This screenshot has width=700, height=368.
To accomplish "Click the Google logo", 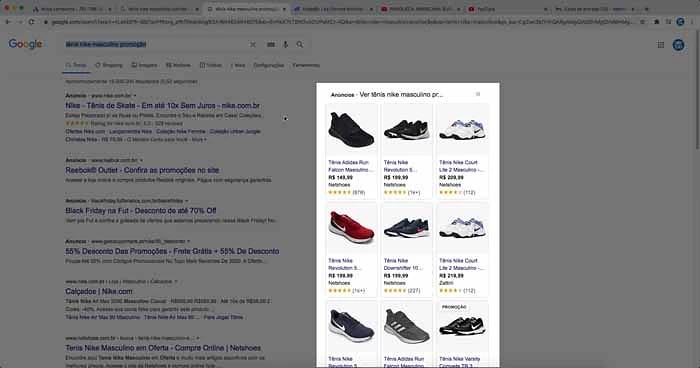I will tap(25, 44).
